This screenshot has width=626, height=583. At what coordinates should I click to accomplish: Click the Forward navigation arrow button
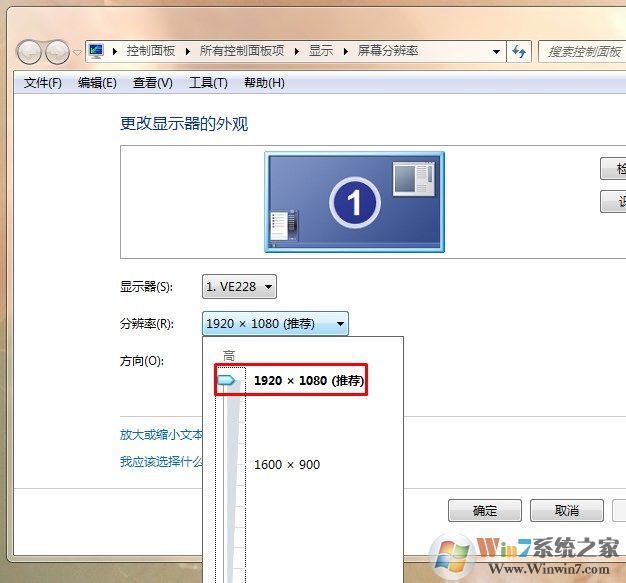(x=57, y=51)
